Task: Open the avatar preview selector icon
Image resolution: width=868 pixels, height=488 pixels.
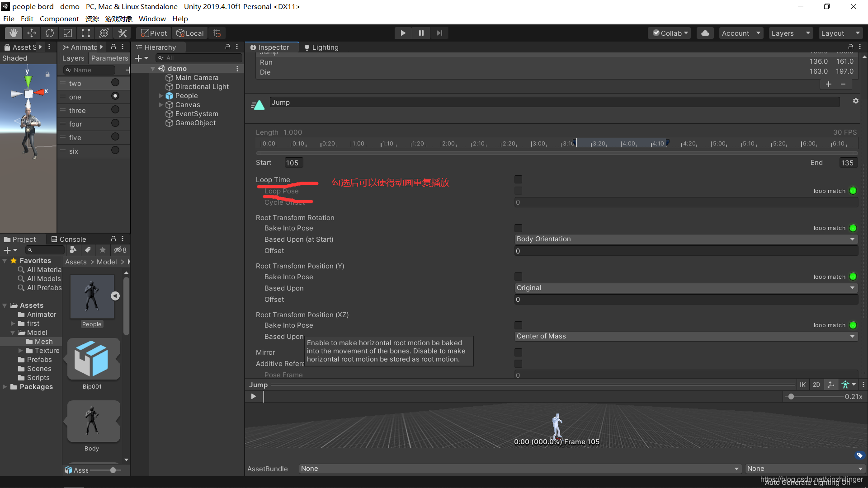Action: point(849,385)
